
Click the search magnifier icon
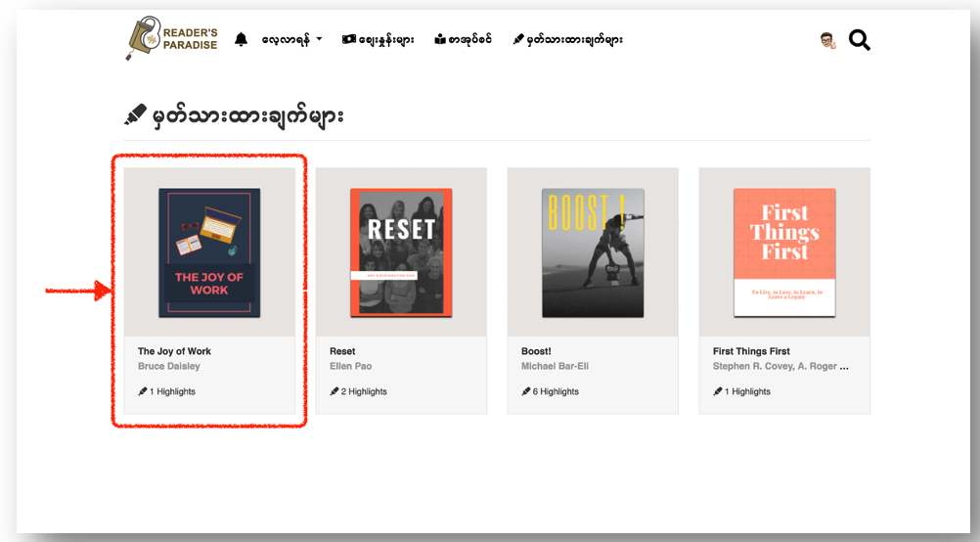[859, 40]
